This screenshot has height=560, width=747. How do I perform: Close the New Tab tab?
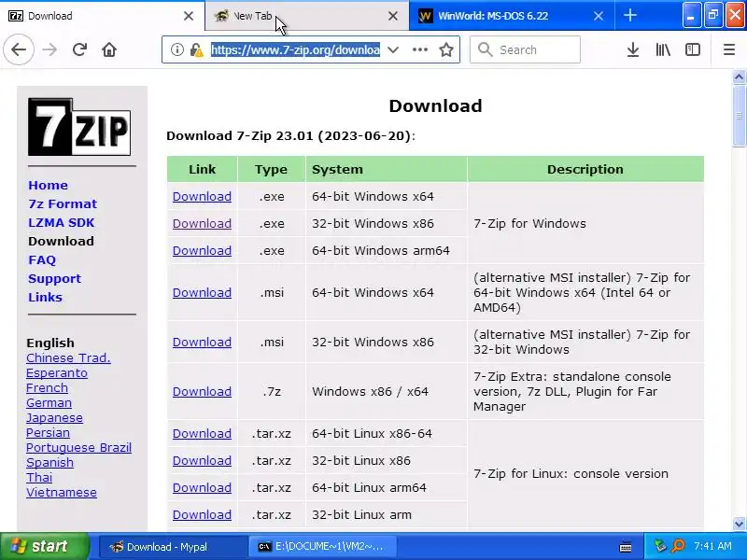click(x=393, y=16)
